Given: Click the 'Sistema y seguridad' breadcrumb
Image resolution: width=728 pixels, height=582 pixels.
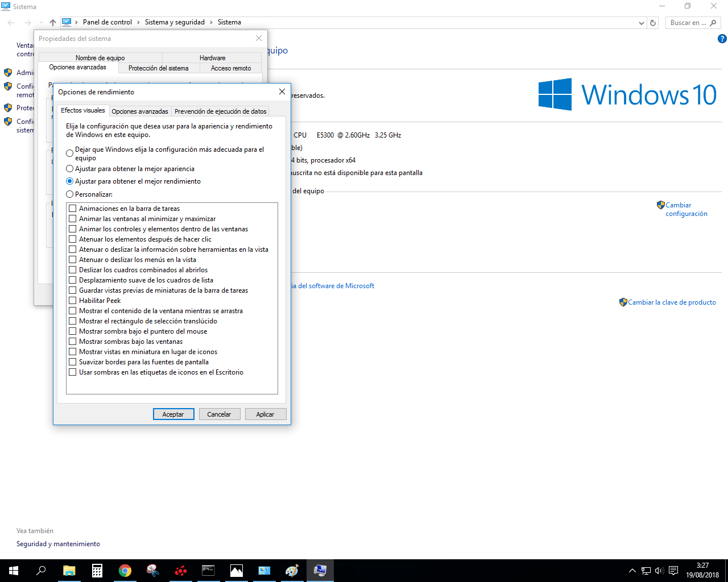Looking at the screenshot, I should coord(175,22).
